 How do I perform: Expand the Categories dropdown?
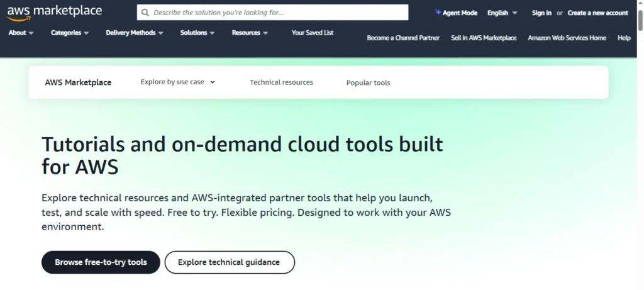[x=70, y=33]
